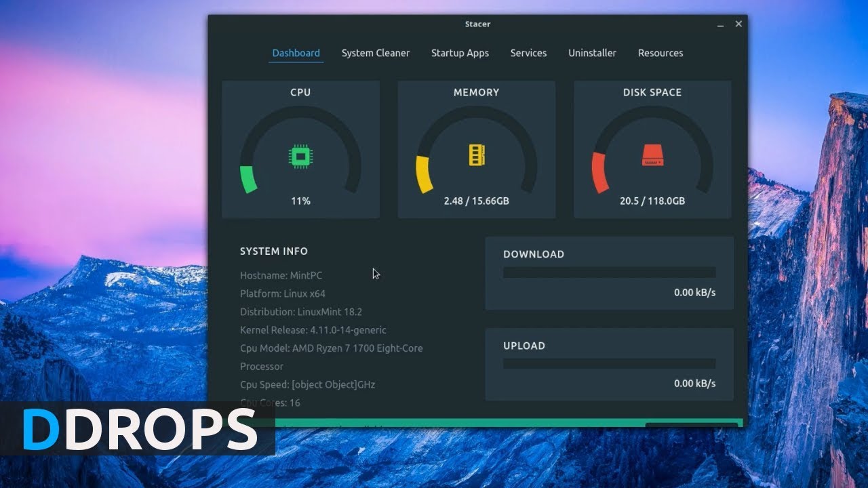Go to the Services tab
This screenshot has width=868, height=488.
pyautogui.click(x=528, y=53)
